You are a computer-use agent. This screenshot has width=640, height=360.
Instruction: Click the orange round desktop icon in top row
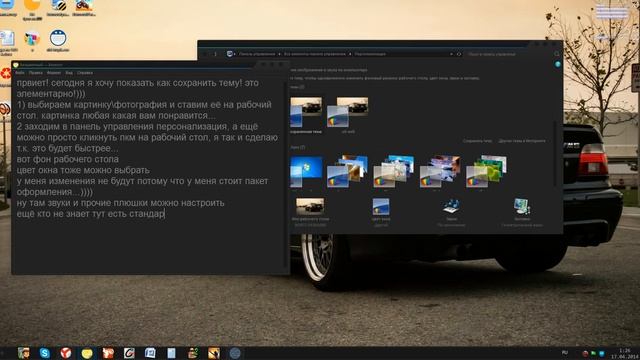coord(32,6)
